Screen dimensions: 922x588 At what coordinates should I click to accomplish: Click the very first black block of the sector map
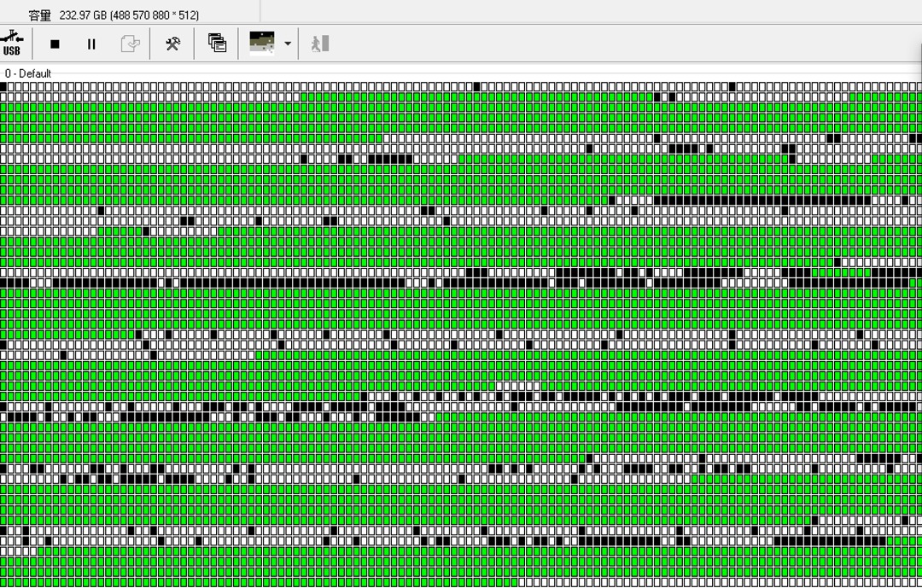[3, 86]
